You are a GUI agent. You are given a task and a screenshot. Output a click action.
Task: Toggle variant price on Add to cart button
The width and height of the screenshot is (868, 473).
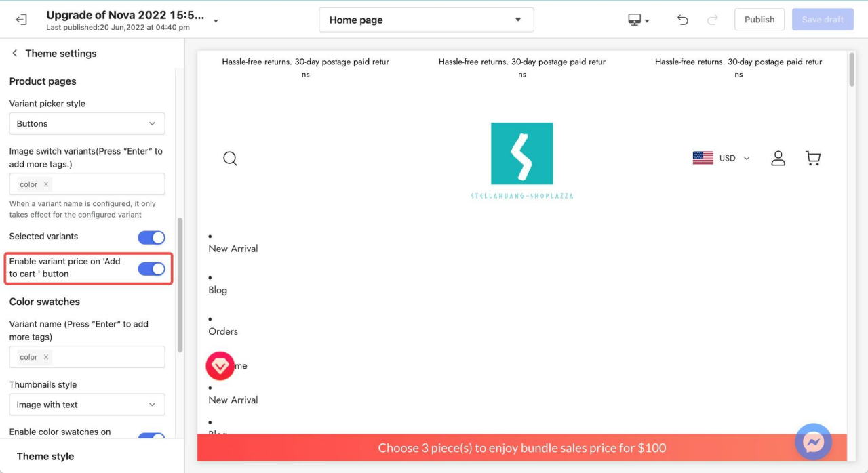click(x=151, y=269)
